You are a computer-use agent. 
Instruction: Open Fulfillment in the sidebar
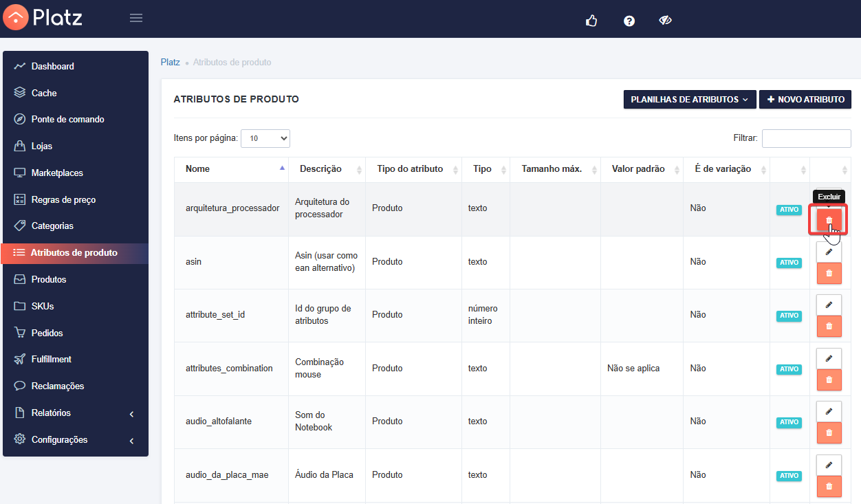click(x=76, y=359)
